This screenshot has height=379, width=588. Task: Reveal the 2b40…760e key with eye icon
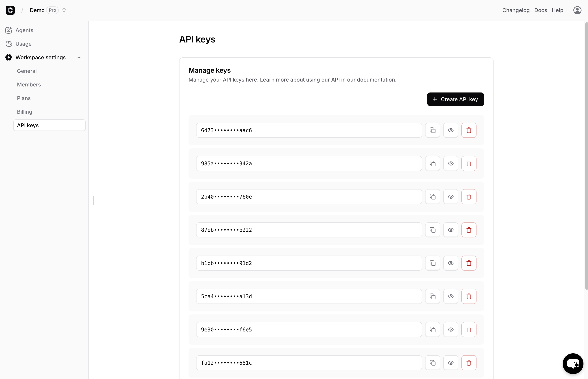tap(451, 197)
